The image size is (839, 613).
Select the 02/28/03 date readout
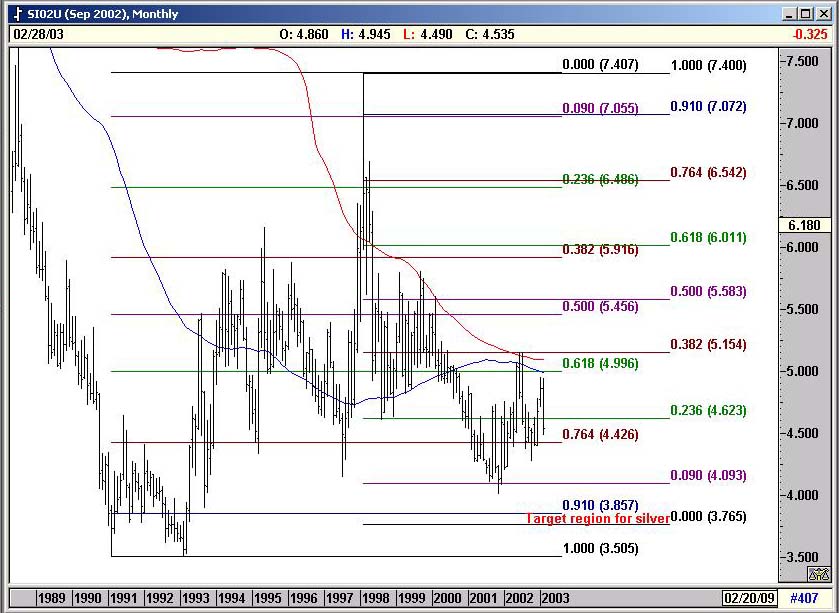click(x=38, y=34)
